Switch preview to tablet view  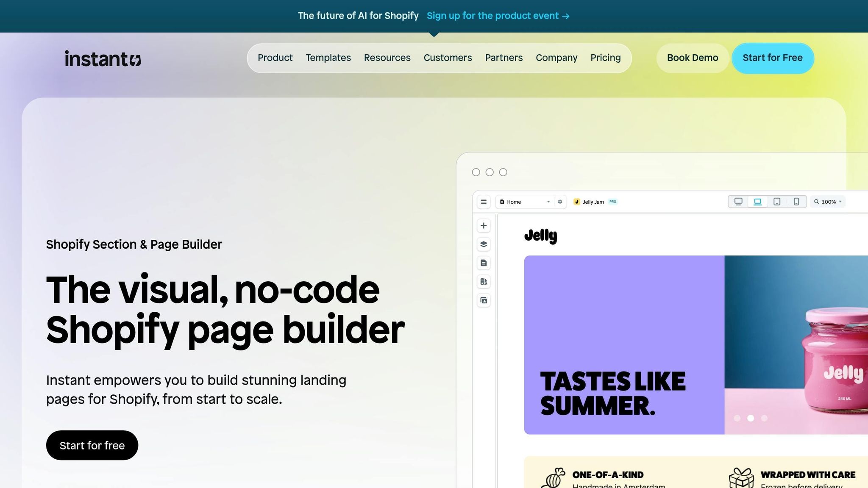pyautogui.click(x=777, y=202)
